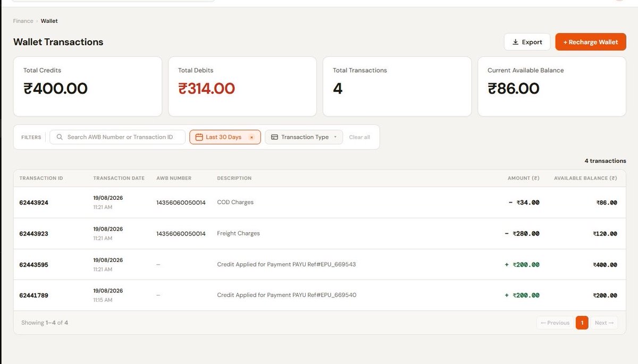Select transaction ID 62443595
Viewport: 638px width, 364px height.
tap(33, 265)
